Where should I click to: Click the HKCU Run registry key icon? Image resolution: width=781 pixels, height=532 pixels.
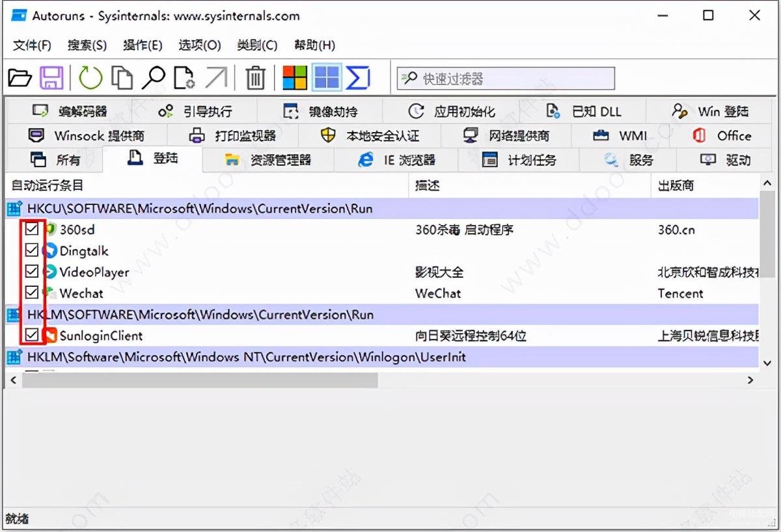pyautogui.click(x=14, y=208)
